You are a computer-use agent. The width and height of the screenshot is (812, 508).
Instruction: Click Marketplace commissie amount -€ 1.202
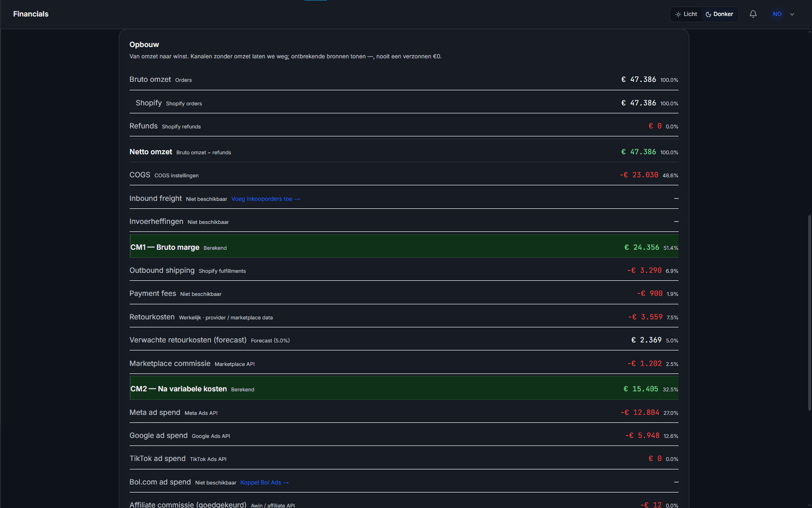pyautogui.click(x=644, y=364)
